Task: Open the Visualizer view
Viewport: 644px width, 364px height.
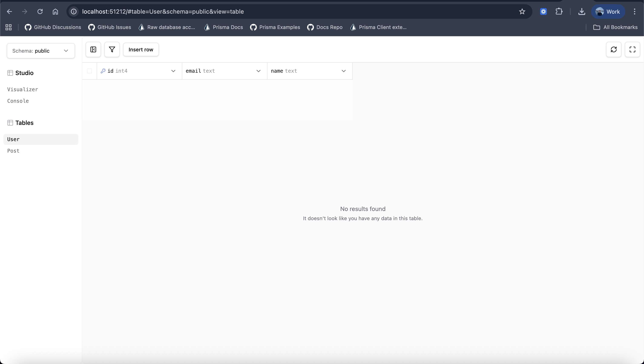Action: 23,89
